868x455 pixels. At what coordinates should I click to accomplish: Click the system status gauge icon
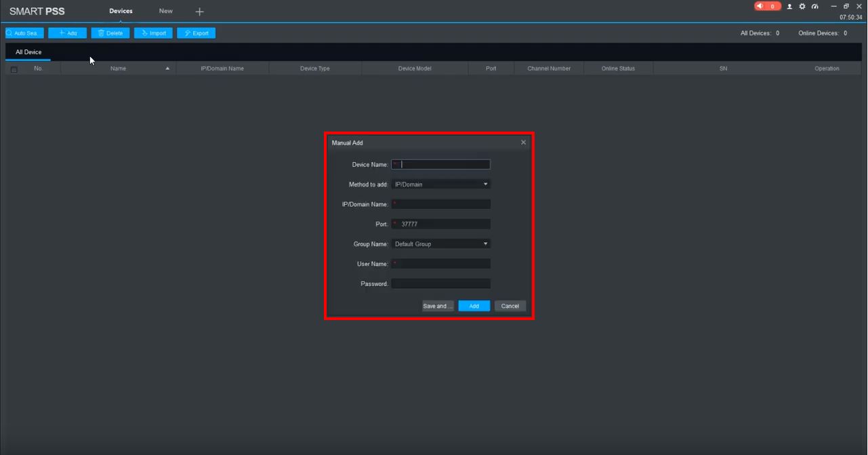tap(815, 6)
